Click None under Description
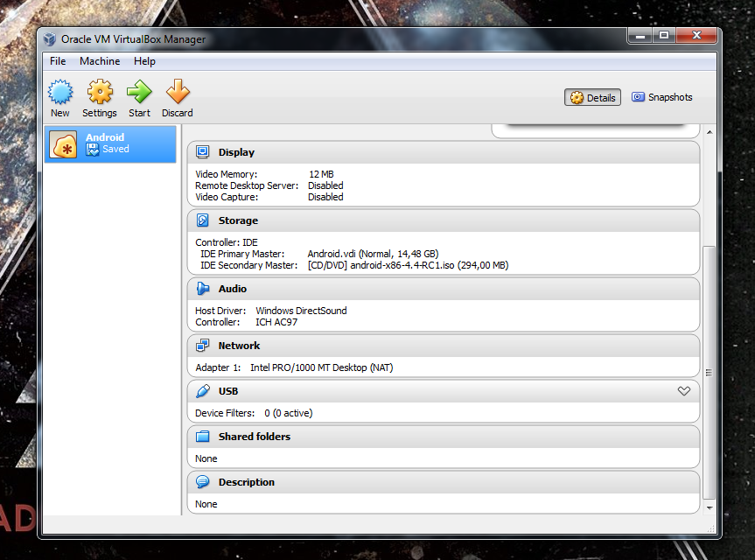755x560 pixels. pyautogui.click(x=206, y=504)
